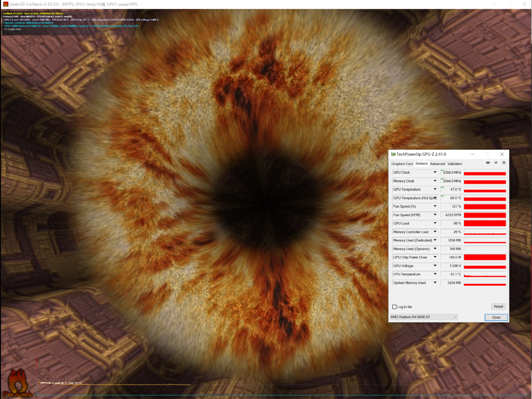Open the Validation tab
The height and width of the screenshot is (399, 532).
click(x=455, y=164)
